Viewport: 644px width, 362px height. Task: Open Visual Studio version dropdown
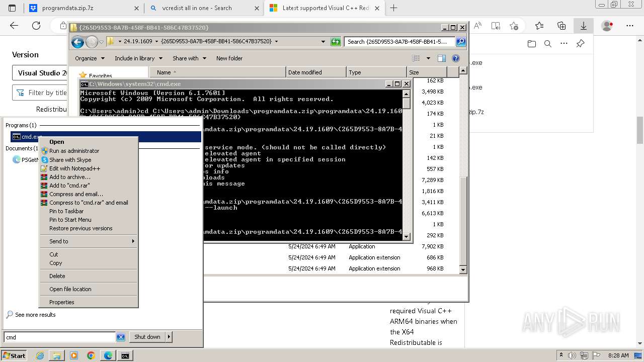point(40,73)
